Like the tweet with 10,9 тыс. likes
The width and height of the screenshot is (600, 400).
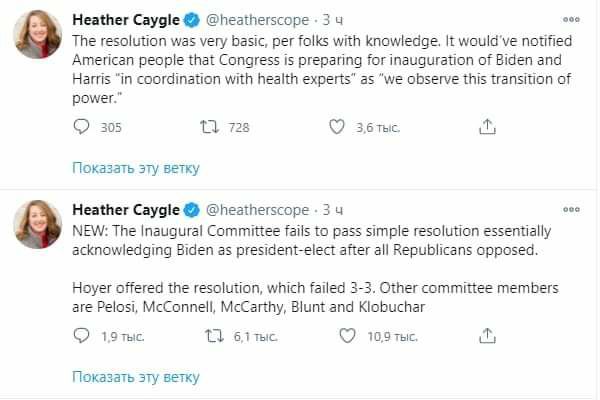click(339, 336)
